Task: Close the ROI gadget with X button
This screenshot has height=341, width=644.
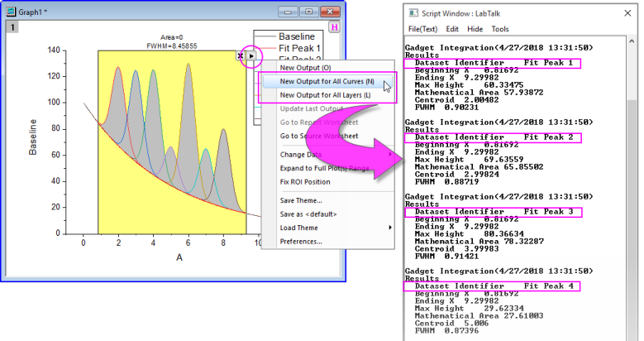Action: click(x=241, y=56)
